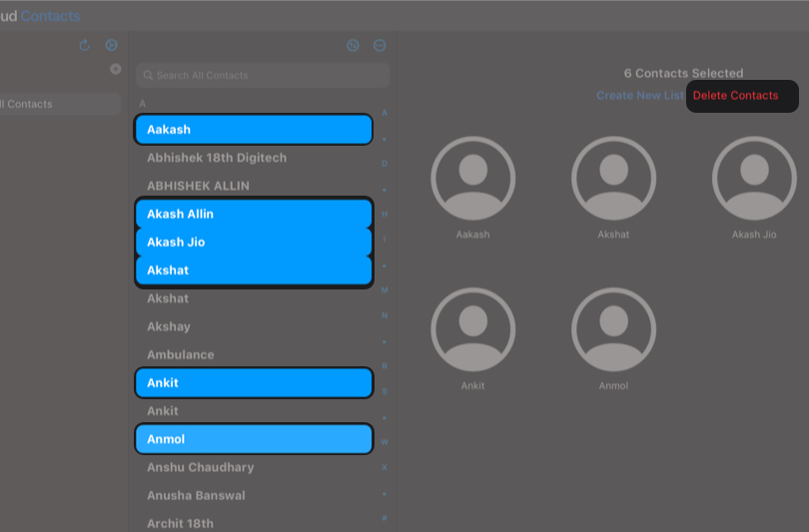This screenshot has width=809, height=532.
Task: Select Abhishek 18th Digitech contact
Action: click(x=254, y=158)
